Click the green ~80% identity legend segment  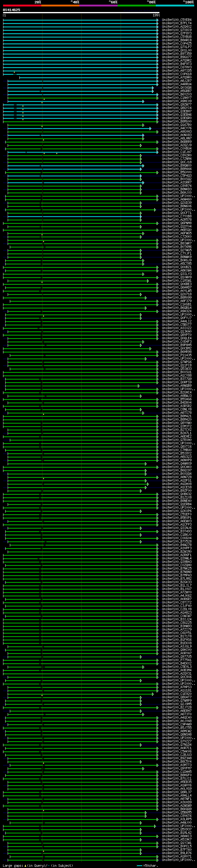click(x=137, y=6)
